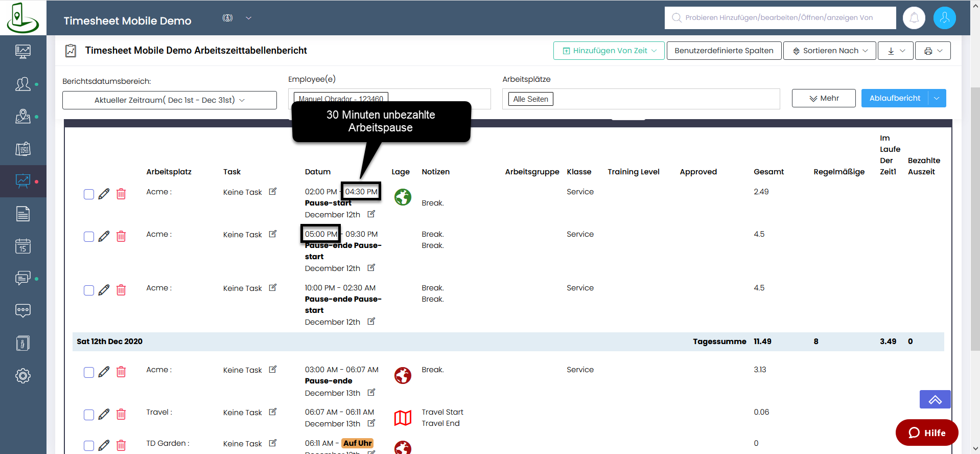This screenshot has width=980, height=454.
Task: Click the red map icon for Travel
Action: 403,418
